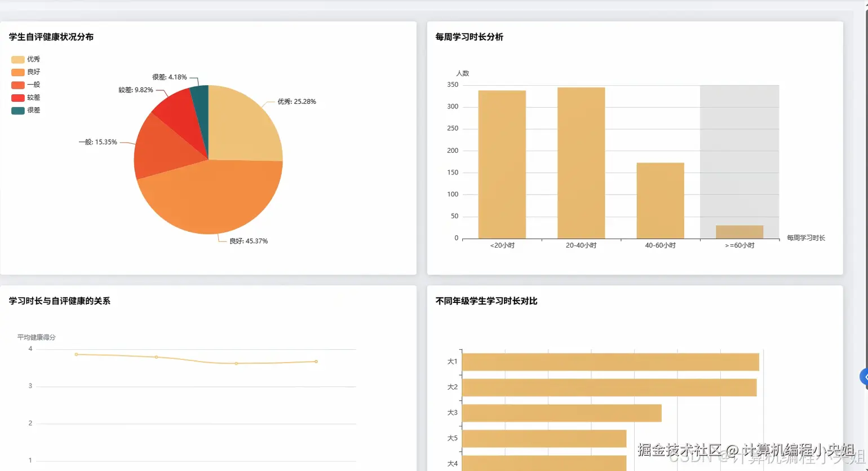Click the 较差: 9.82% label
Screen dimensions: 868x471
pyautogui.click(x=136, y=90)
